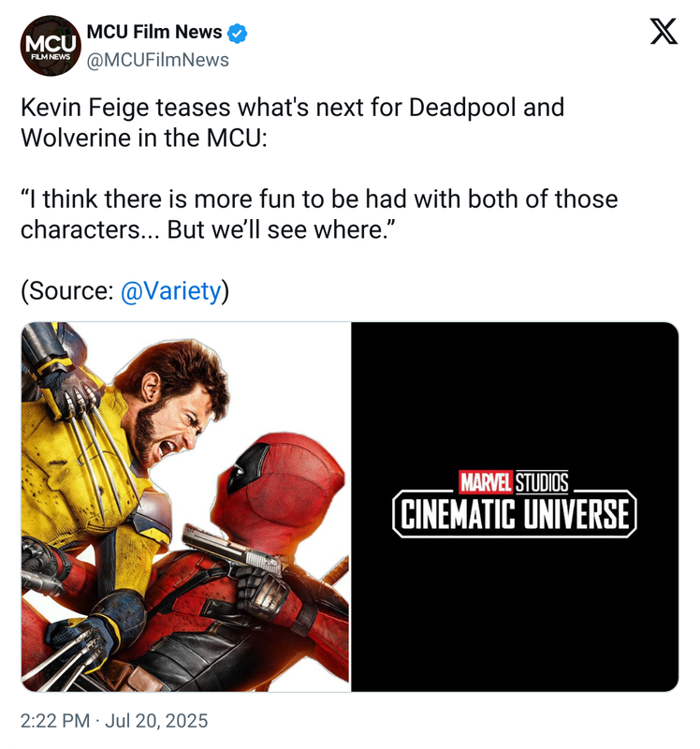Open the Deadpool and Wolverine poster image
Viewport: 700px width, 749px height.
click(x=185, y=507)
